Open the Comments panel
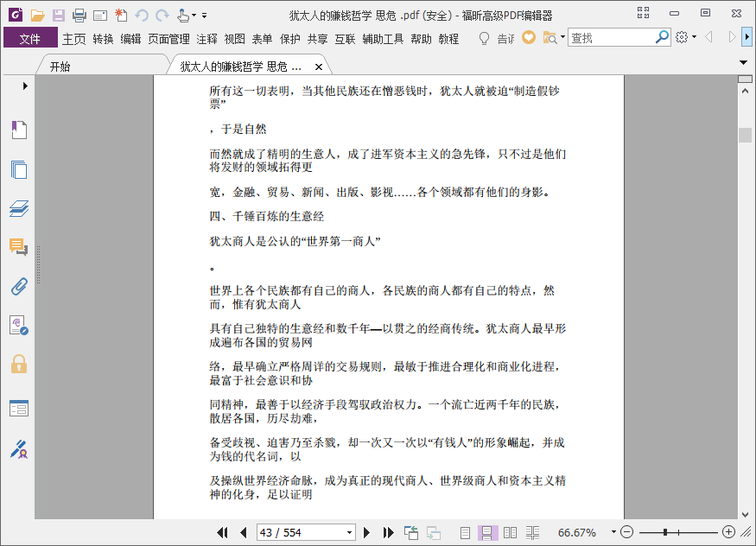Screen dimensions: 756x546 click(x=19, y=247)
